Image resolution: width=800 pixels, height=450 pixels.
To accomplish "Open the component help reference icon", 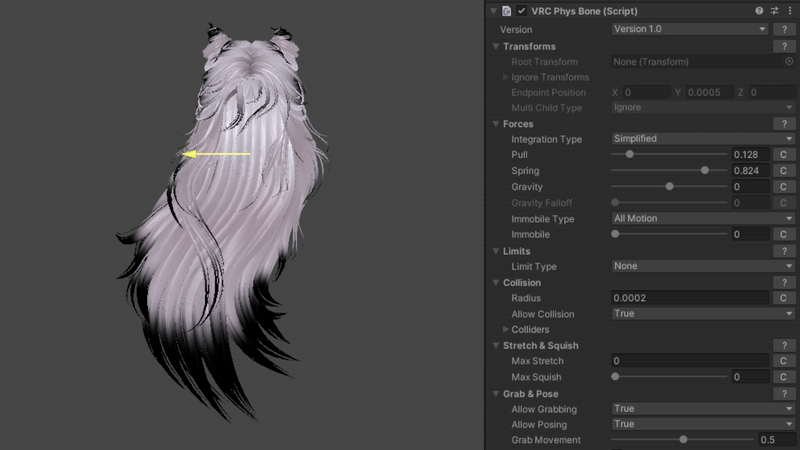I will [760, 10].
